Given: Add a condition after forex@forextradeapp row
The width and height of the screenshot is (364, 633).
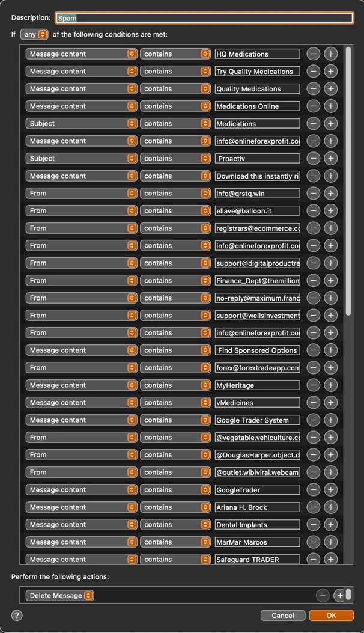Looking at the screenshot, I should [x=330, y=367].
